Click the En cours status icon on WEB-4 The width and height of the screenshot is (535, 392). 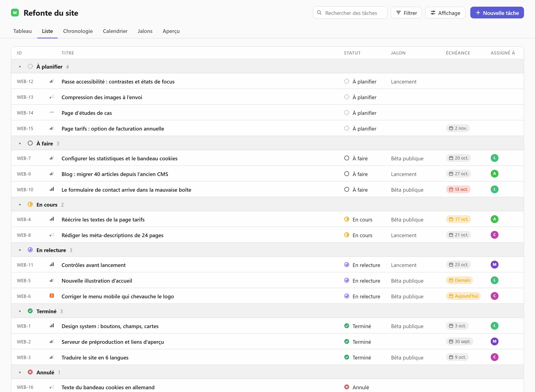[x=347, y=219]
